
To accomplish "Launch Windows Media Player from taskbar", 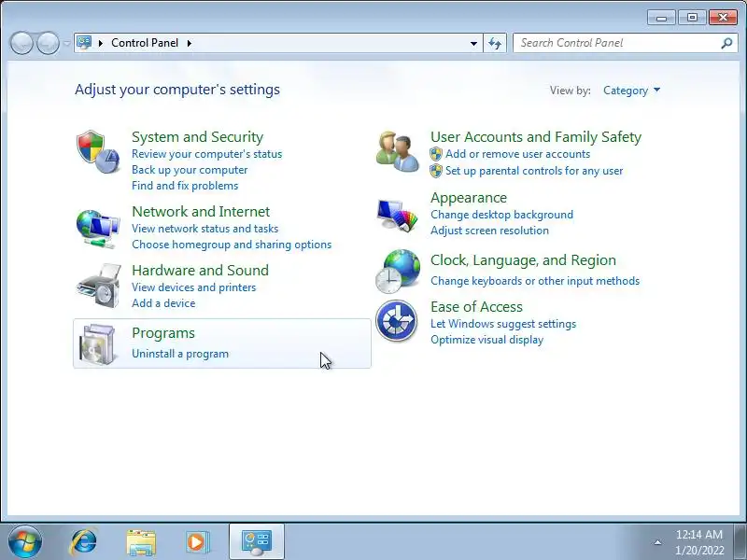I will pyautogui.click(x=196, y=542).
